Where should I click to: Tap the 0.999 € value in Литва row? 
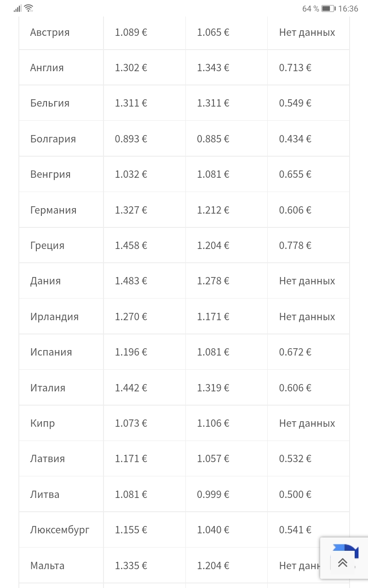pyautogui.click(x=213, y=494)
